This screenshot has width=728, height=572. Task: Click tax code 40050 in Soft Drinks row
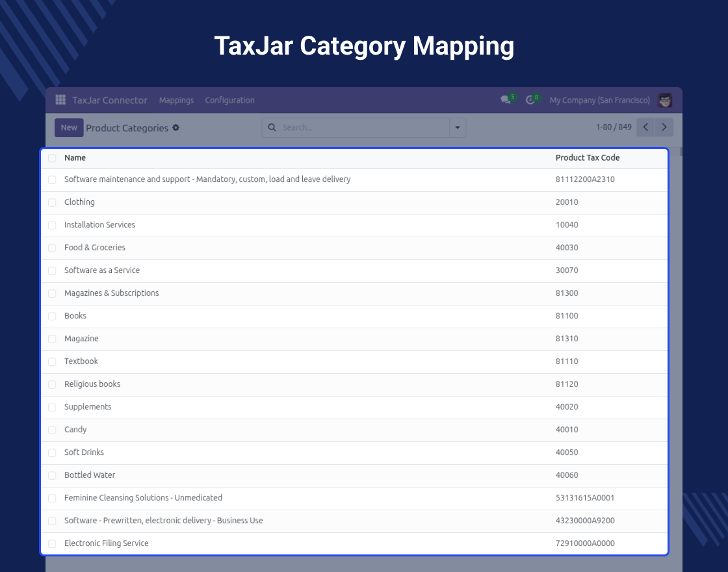click(567, 452)
